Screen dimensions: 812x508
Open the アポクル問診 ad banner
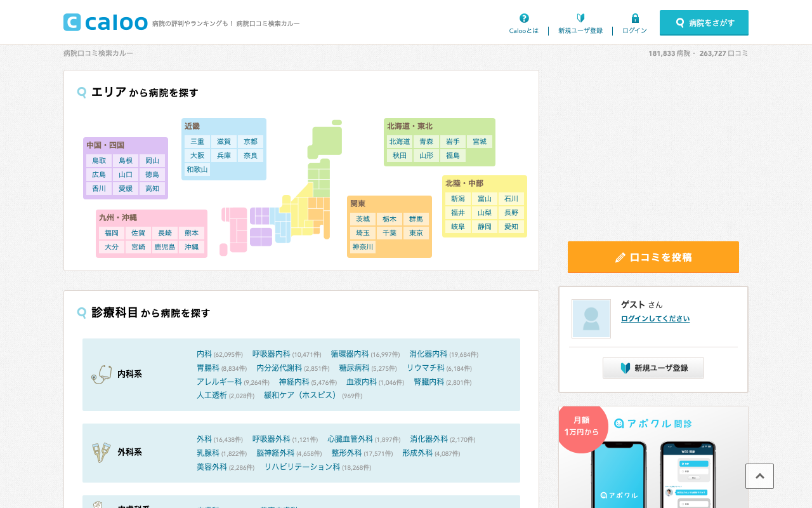653,457
